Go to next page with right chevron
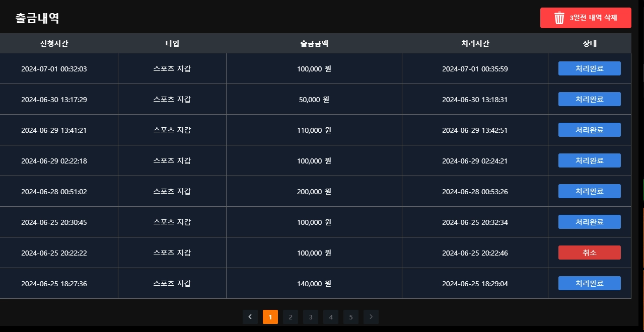Image resolution: width=644 pixels, height=332 pixels. [371, 317]
